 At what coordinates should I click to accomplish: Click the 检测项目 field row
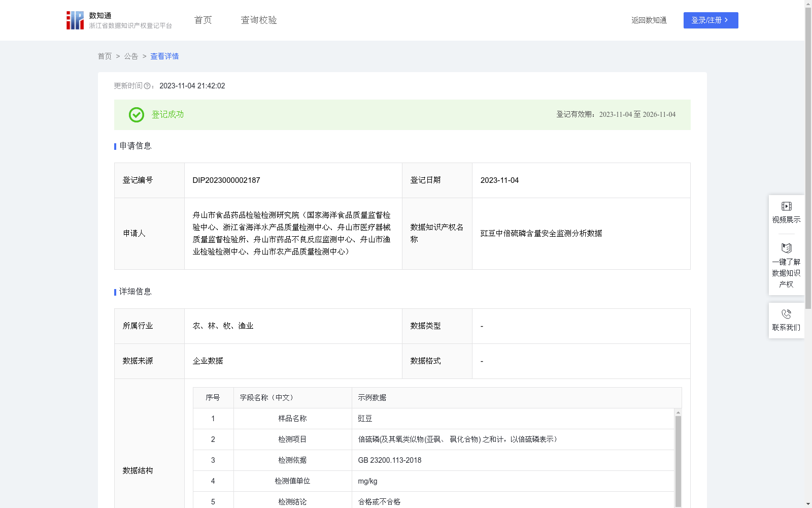tap(433, 439)
